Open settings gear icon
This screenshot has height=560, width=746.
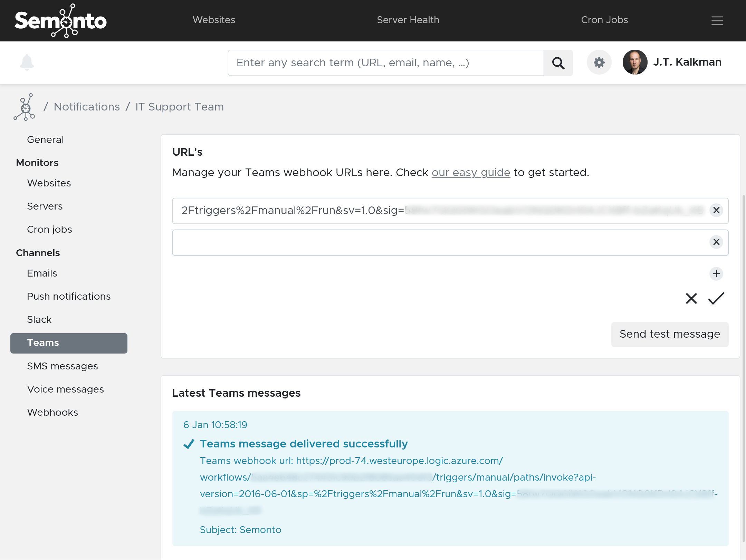click(x=599, y=62)
